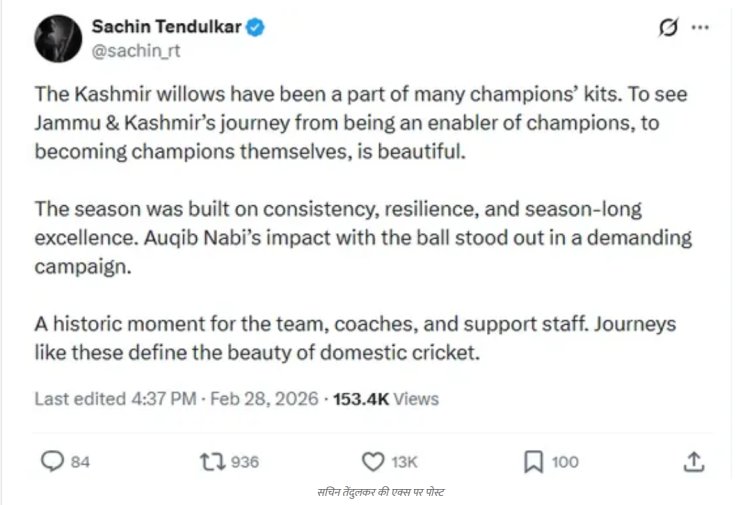Click the reply speech bubble icon
Image resolution: width=750 pixels, height=505 pixels.
pyautogui.click(x=52, y=461)
